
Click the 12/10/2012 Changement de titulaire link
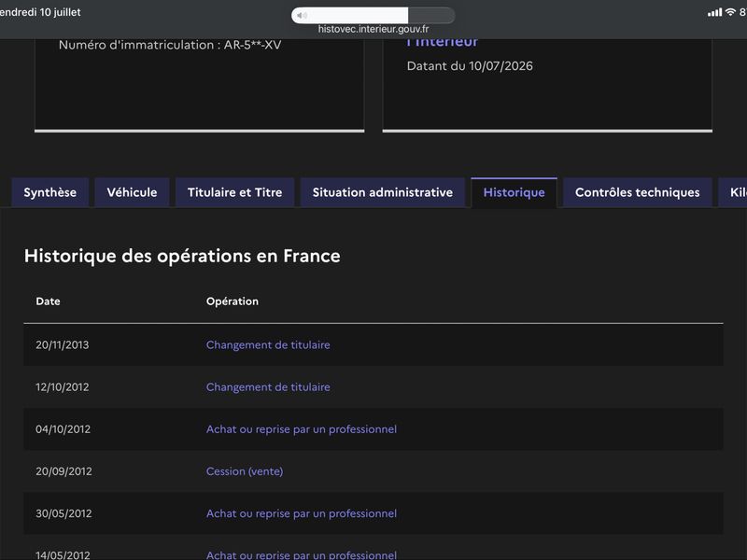268,387
